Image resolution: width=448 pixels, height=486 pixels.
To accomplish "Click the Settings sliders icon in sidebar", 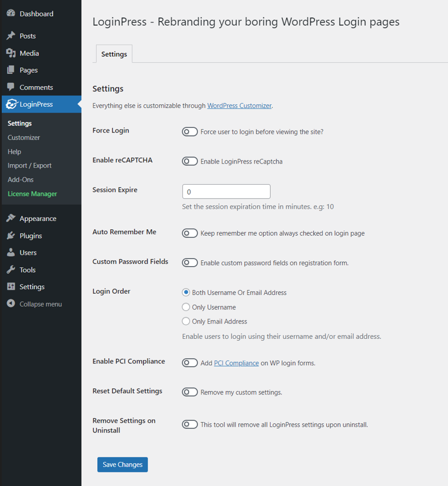I will coord(11,287).
